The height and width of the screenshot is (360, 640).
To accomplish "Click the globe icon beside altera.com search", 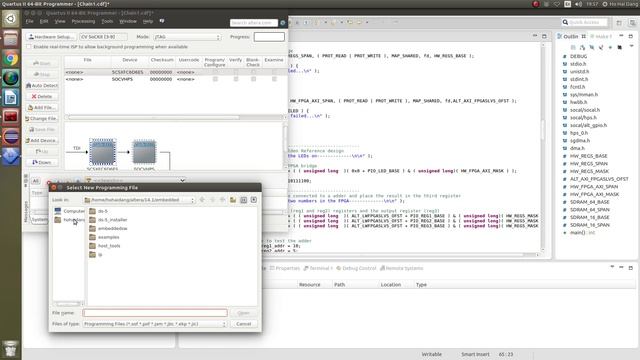I will [282, 23].
